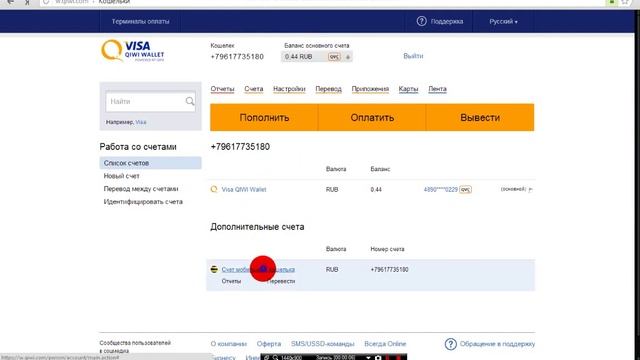Image resolution: width=640 pixels, height=360 pixels.
Task: Open the Счет мобильного кошелька link
Action: coord(258,269)
